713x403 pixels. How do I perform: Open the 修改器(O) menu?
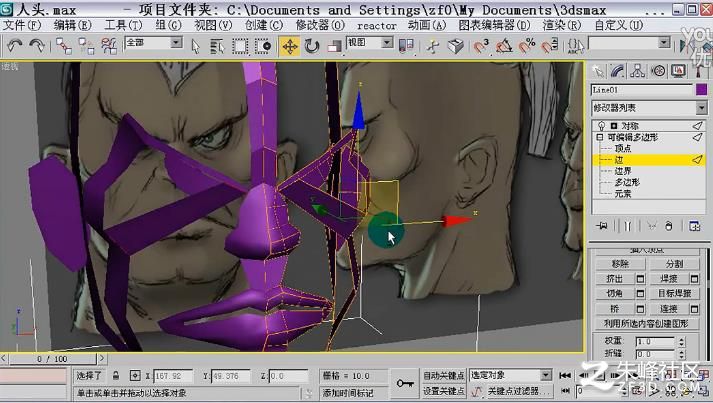320,25
